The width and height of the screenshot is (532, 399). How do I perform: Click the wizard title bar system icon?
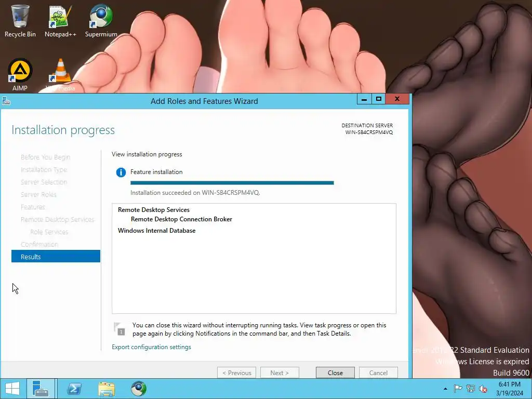click(x=6, y=101)
